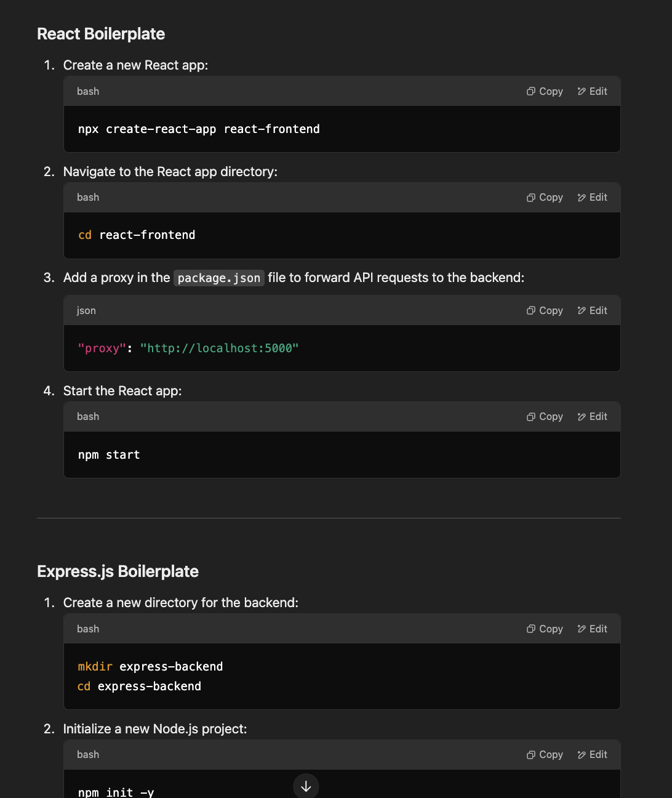Edit the npm start code block

point(592,416)
